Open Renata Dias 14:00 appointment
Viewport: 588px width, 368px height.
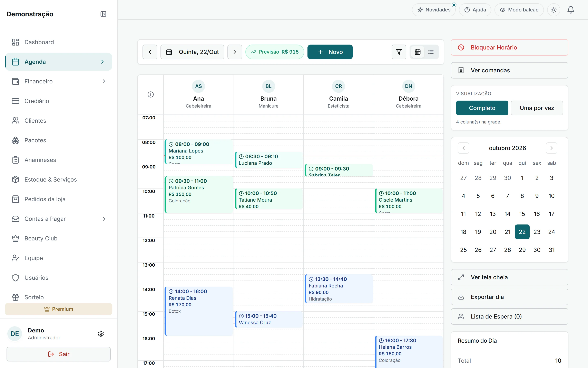click(199, 311)
